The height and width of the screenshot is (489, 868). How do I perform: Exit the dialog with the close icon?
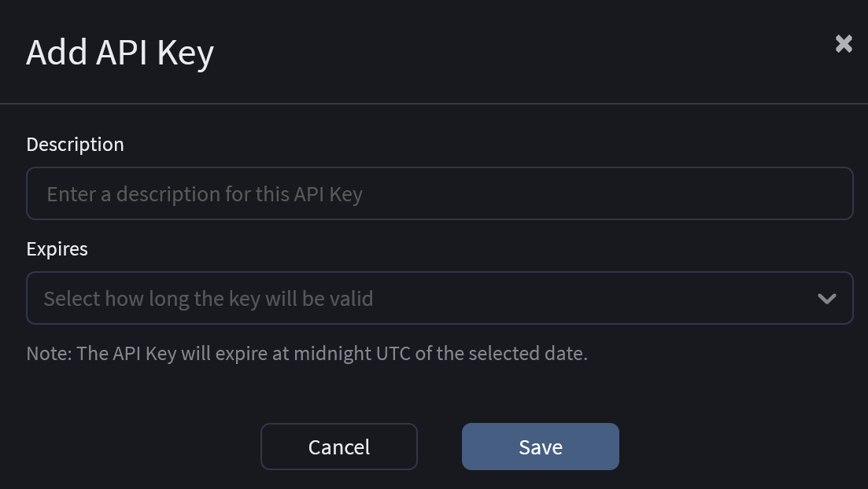[x=844, y=44]
